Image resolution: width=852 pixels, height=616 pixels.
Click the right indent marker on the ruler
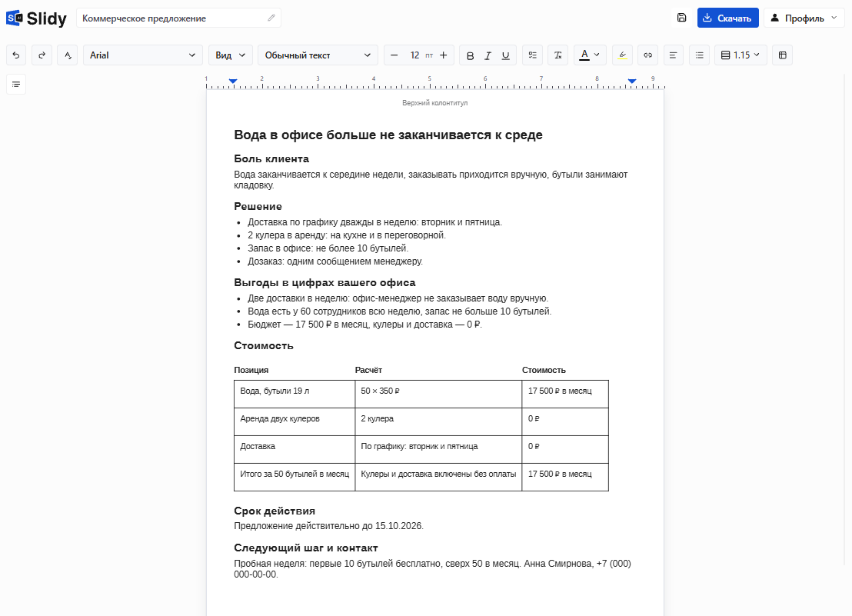coord(632,81)
